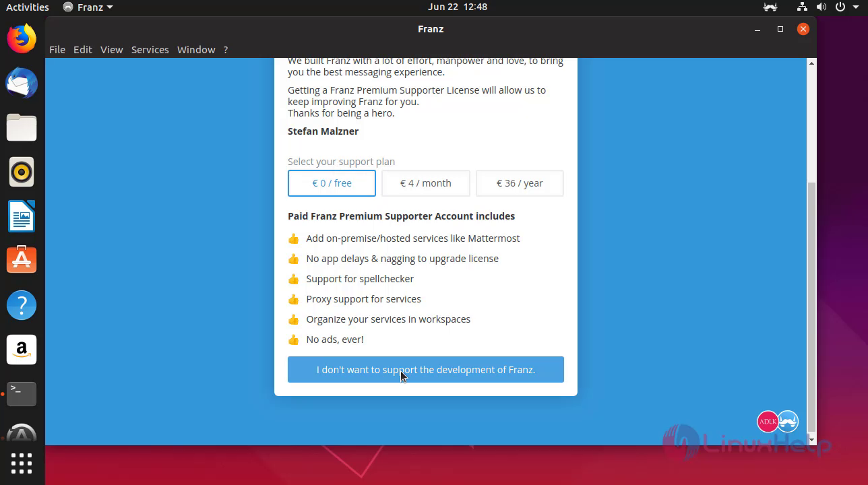Image resolution: width=868 pixels, height=485 pixels.
Task: Minimize the Franz window
Action: click(757, 29)
